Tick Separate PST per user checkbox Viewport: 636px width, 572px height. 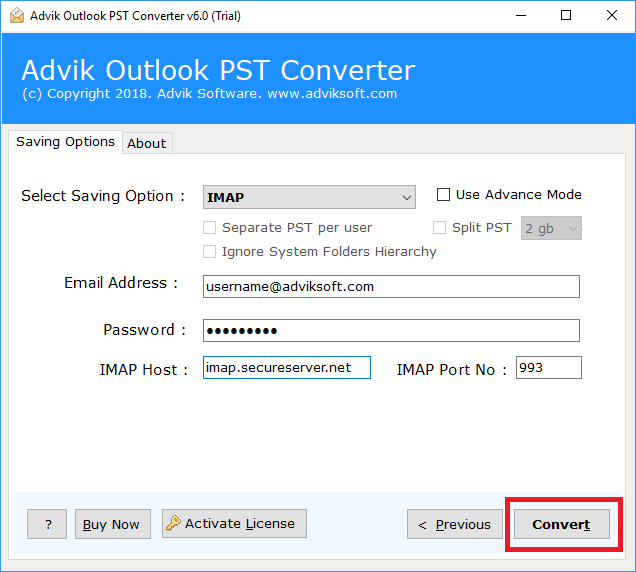click(209, 228)
